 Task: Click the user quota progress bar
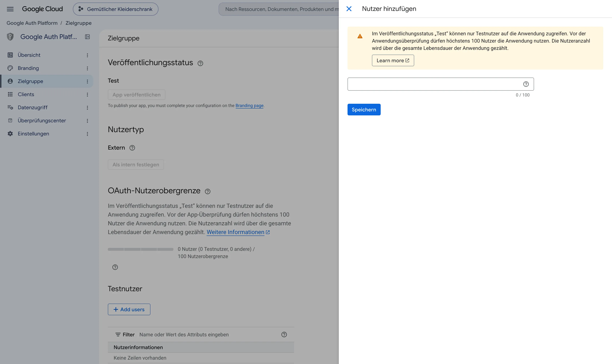141,249
